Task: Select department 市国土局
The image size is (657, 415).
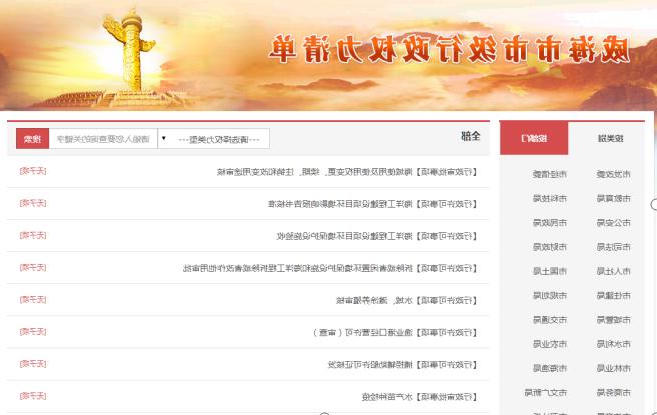Action: (550, 271)
